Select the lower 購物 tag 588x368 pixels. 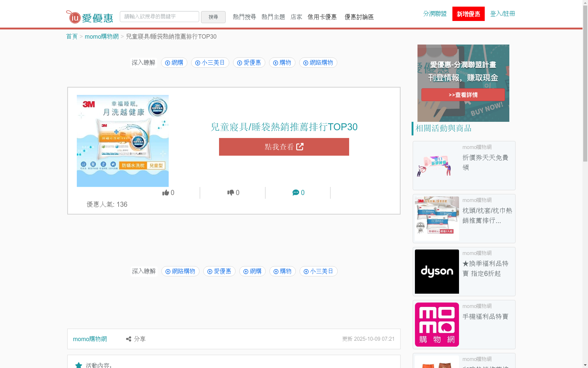(x=283, y=271)
